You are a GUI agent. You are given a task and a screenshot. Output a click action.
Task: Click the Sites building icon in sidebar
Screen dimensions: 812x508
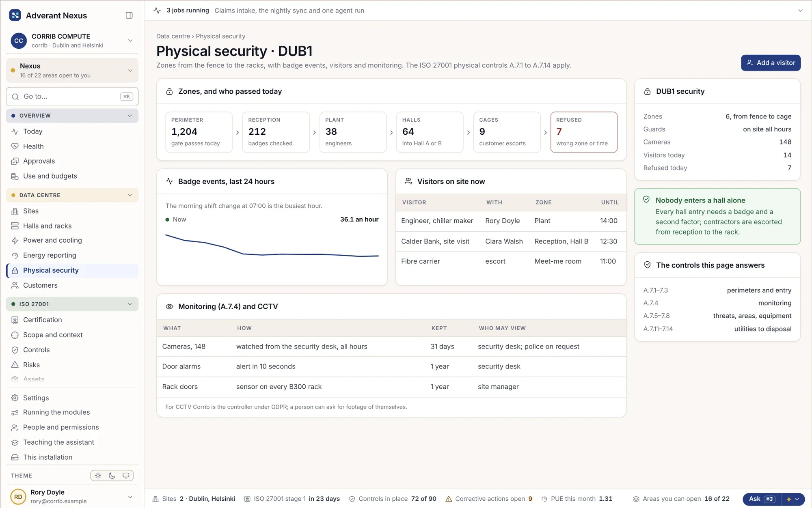[x=15, y=211]
